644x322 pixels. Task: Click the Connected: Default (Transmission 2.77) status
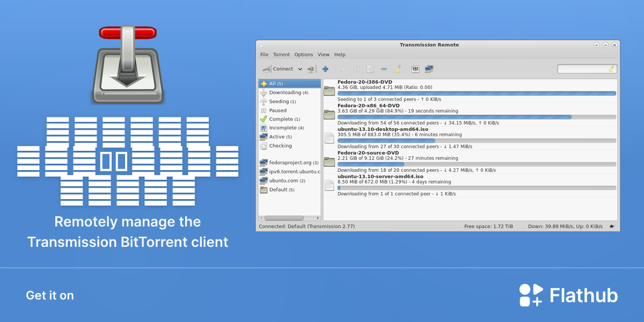(306, 226)
